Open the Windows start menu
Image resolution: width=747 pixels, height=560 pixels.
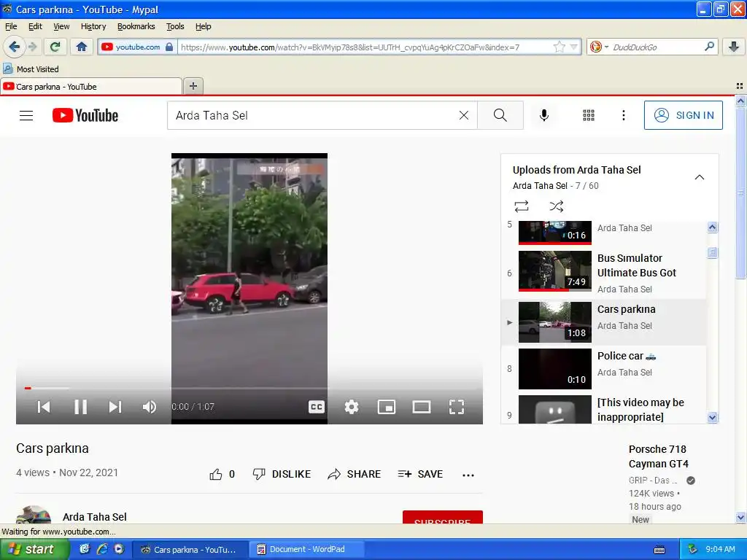tap(34, 549)
